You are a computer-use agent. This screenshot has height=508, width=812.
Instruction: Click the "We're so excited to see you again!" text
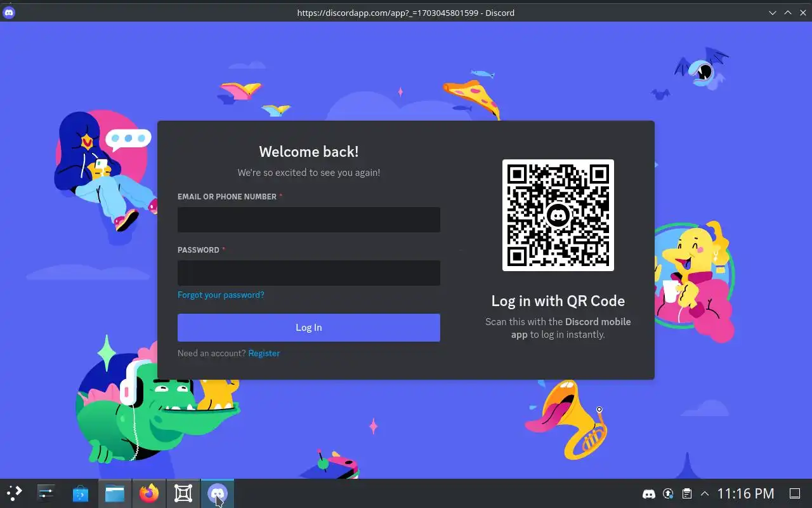[x=309, y=172]
